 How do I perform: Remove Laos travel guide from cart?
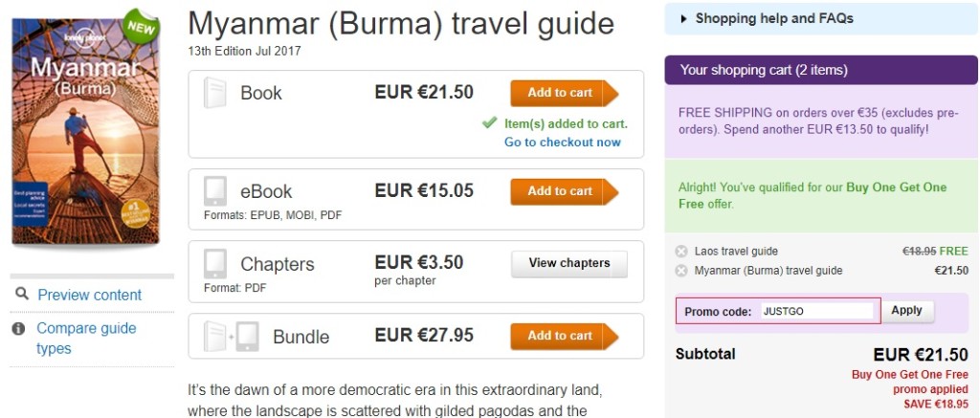click(681, 252)
